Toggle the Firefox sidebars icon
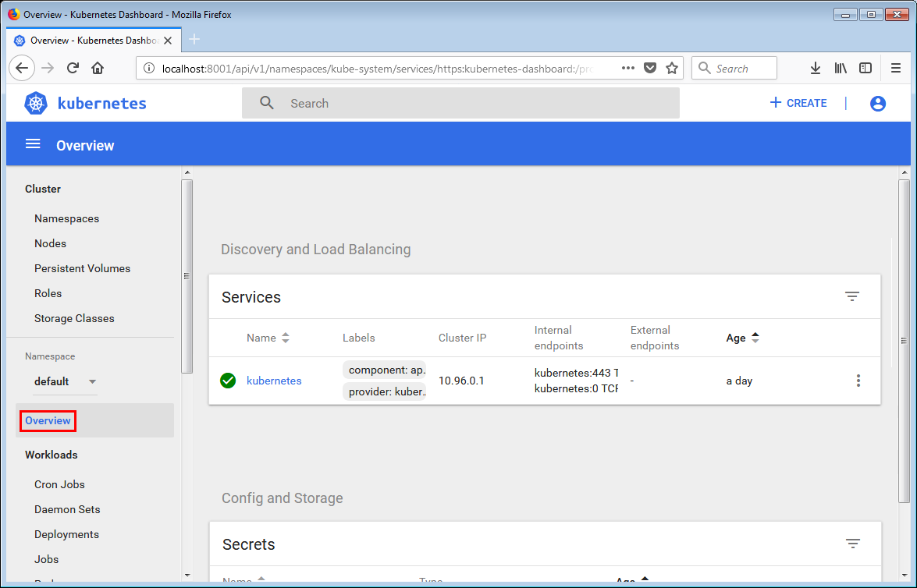 (x=865, y=69)
